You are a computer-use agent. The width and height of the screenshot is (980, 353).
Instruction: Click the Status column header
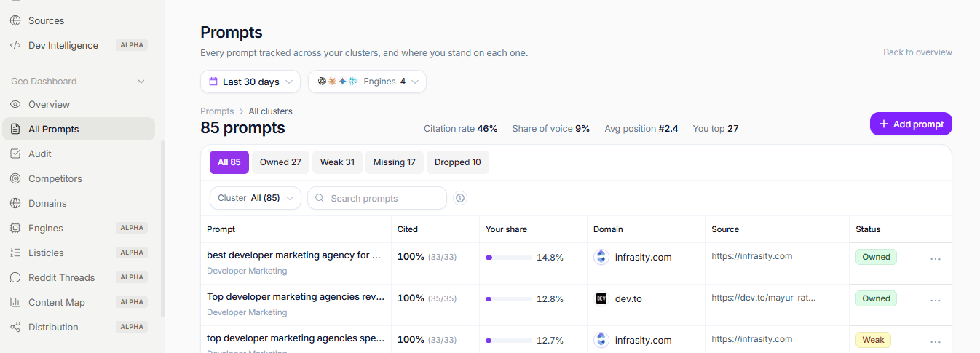868,229
